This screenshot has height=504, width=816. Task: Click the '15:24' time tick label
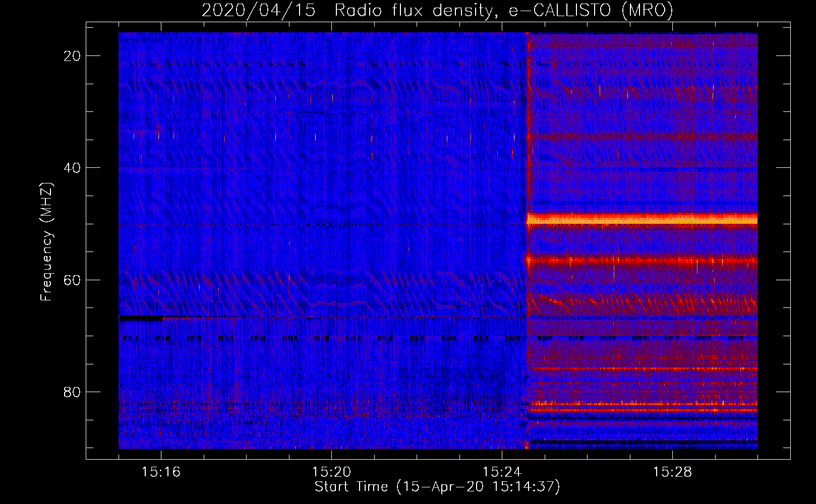pyautogui.click(x=502, y=472)
